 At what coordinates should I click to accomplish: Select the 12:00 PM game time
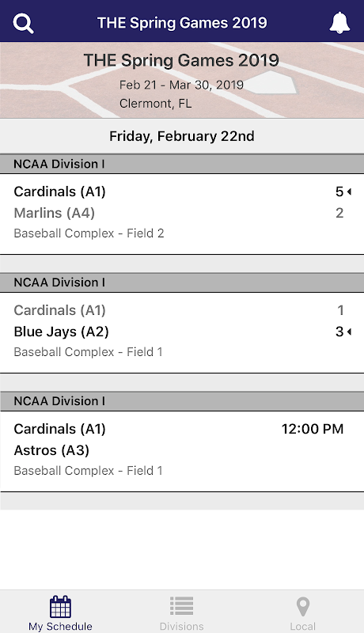click(x=313, y=429)
